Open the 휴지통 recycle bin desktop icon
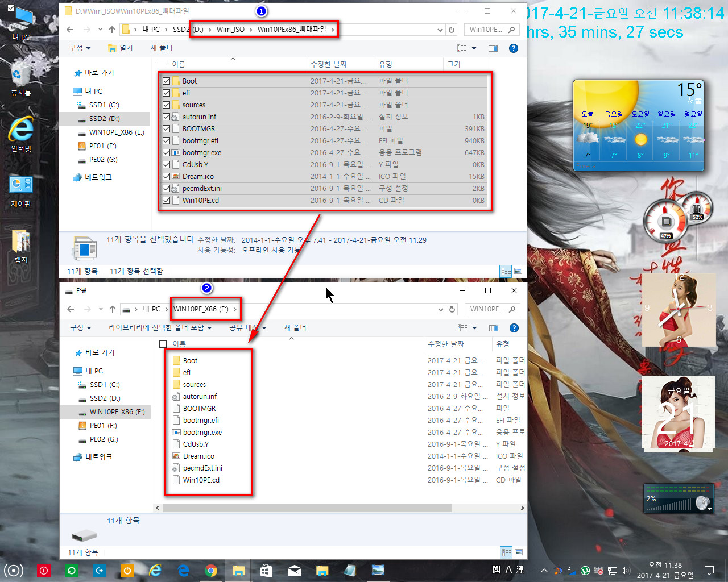The width and height of the screenshot is (728, 582). click(21, 78)
